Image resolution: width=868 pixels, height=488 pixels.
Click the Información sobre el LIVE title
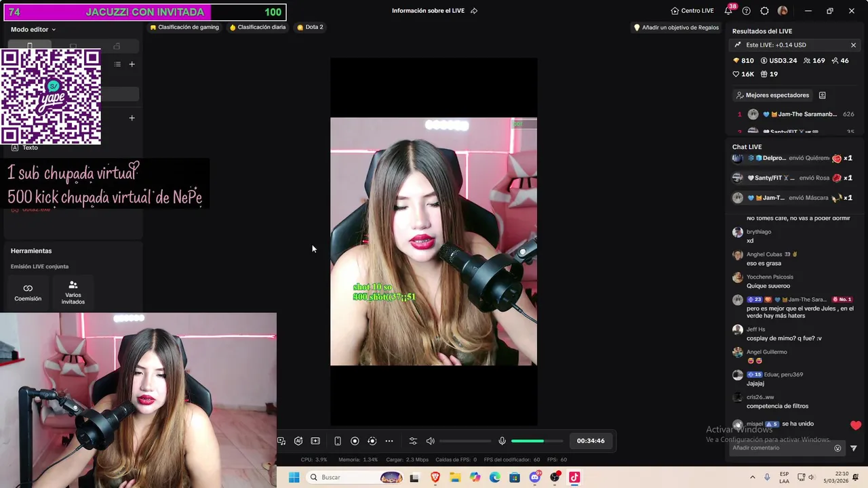click(429, 11)
